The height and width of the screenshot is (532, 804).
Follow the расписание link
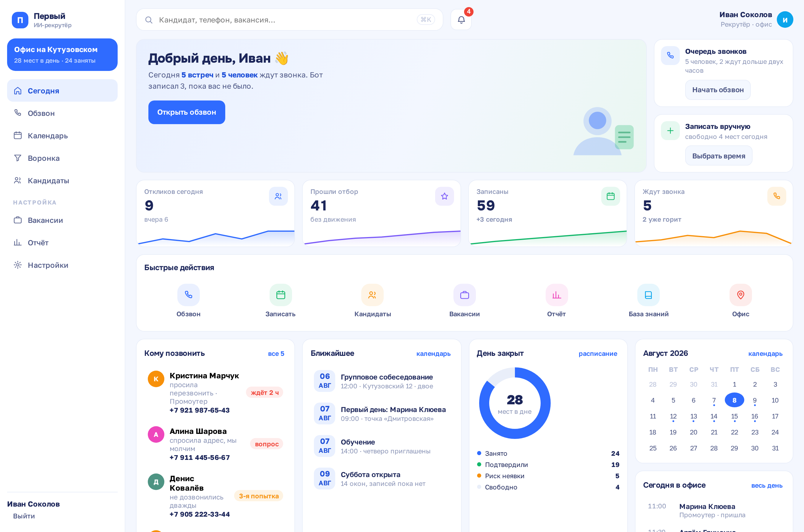[x=598, y=353]
